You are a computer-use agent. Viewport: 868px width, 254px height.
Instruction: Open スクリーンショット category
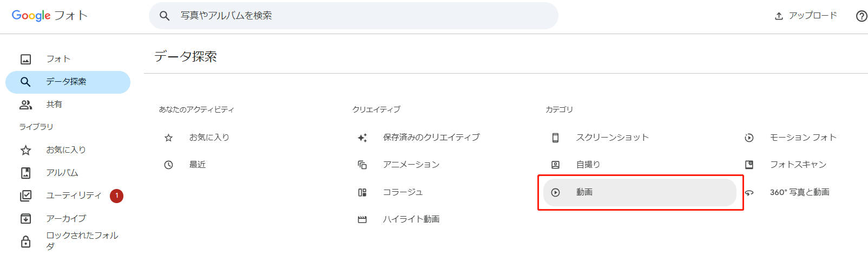[612, 138]
